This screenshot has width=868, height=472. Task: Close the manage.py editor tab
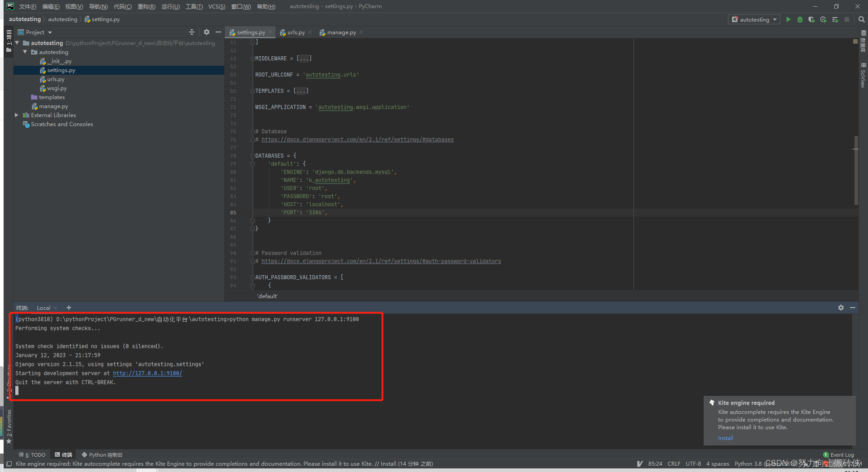tap(361, 32)
